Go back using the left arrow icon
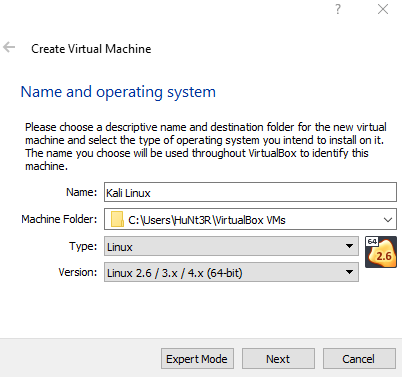Image resolution: width=402 pixels, height=377 pixels. 9,47
